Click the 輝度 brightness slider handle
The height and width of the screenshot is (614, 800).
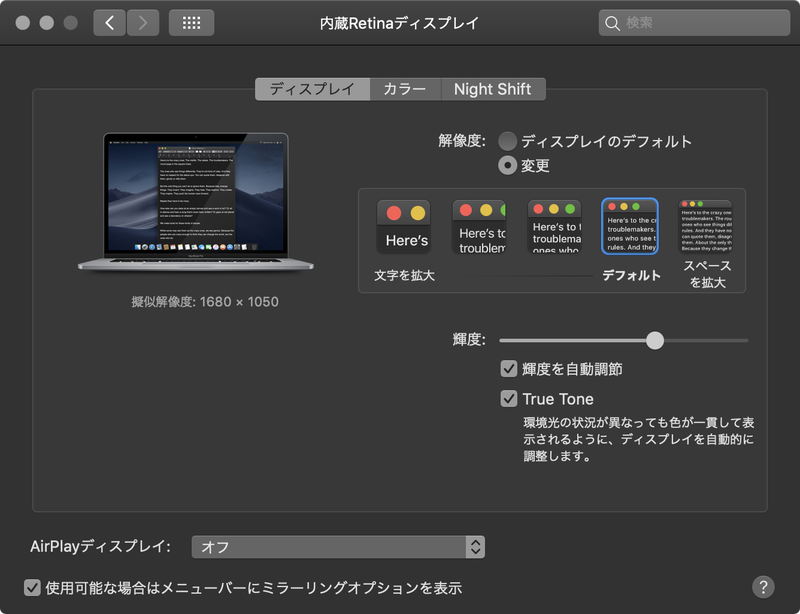(x=655, y=340)
